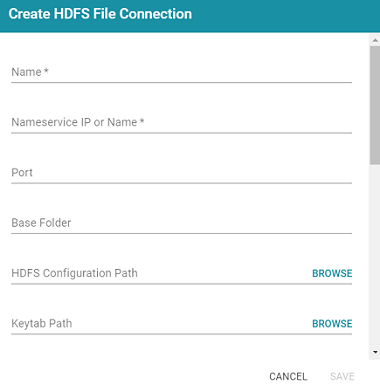380x385 pixels.
Task: Click the Base Folder label text
Action: pos(41,223)
